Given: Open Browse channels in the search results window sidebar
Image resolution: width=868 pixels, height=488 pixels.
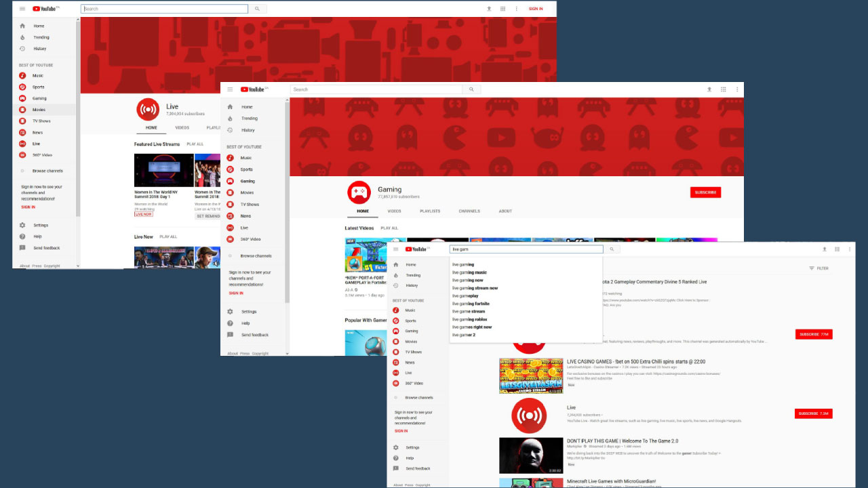Looking at the screenshot, I should 414,398.
